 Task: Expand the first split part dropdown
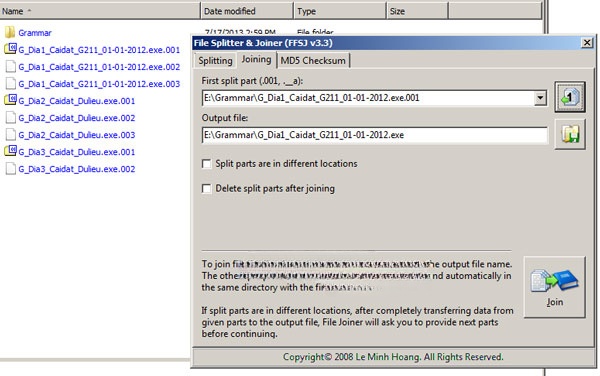(x=540, y=98)
